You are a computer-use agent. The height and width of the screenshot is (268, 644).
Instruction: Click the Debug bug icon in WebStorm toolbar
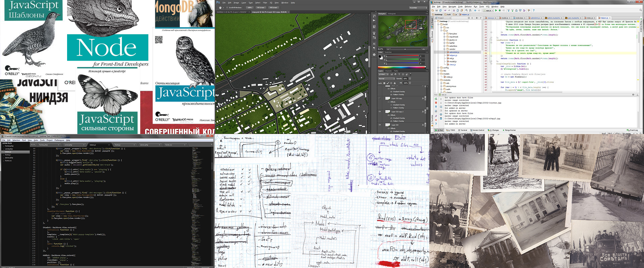point(500,10)
